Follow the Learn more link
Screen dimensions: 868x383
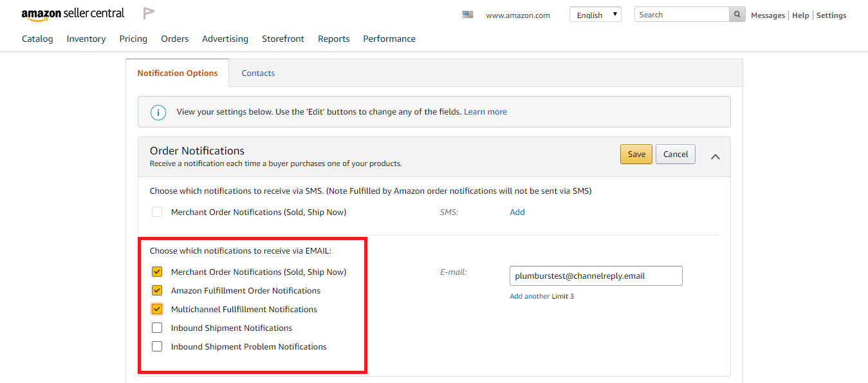pos(485,112)
